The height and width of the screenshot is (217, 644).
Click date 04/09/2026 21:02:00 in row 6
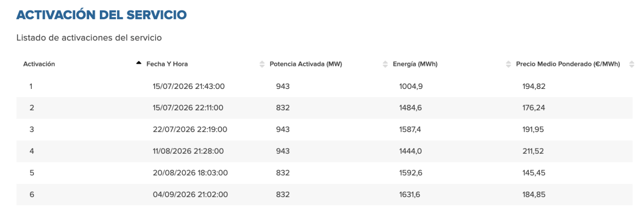click(x=191, y=194)
